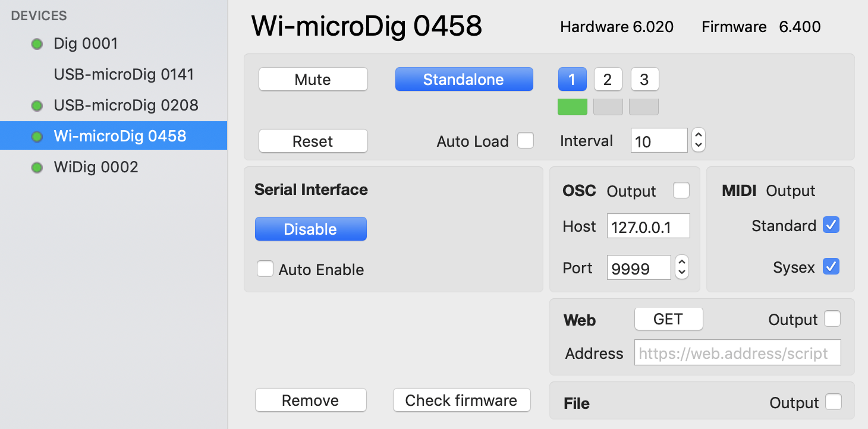
Task: Click the Hardware 6.020 version text
Action: click(617, 27)
